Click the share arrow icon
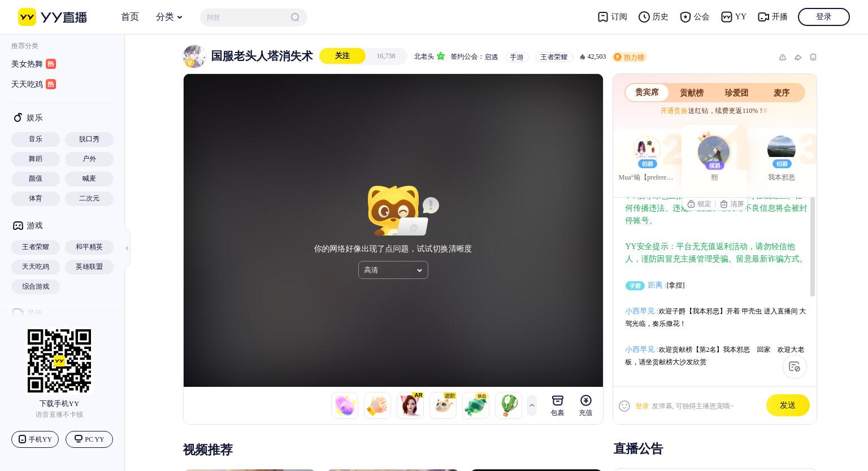Screen dimensions: 868x471 (798, 57)
